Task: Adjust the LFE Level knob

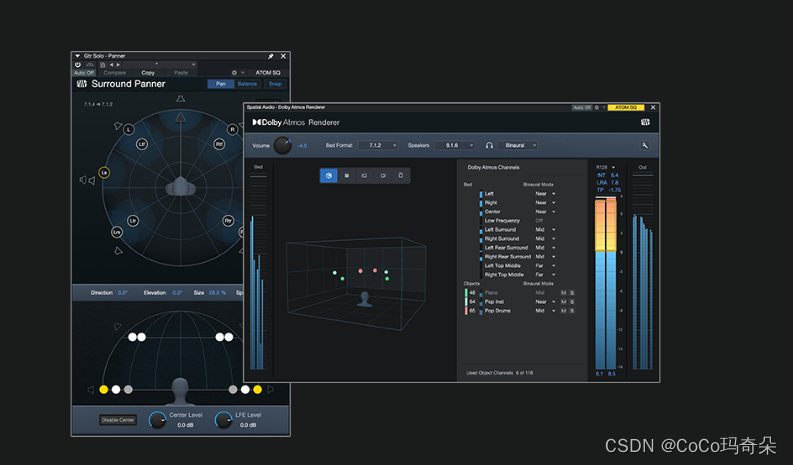Action: pos(223,420)
